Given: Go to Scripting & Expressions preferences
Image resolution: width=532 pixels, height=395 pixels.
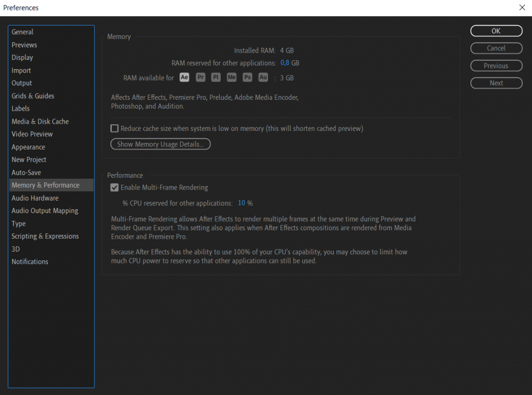Looking at the screenshot, I should click(x=45, y=236).
